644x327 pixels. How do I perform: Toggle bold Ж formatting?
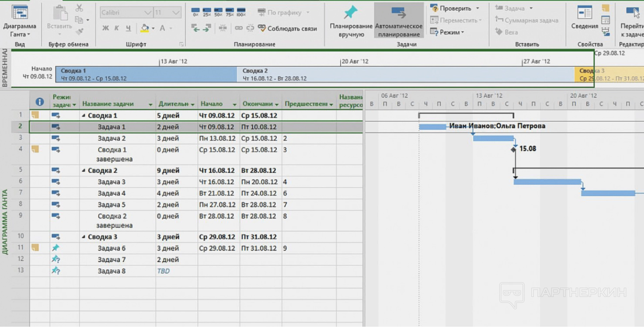pos(105,28)
